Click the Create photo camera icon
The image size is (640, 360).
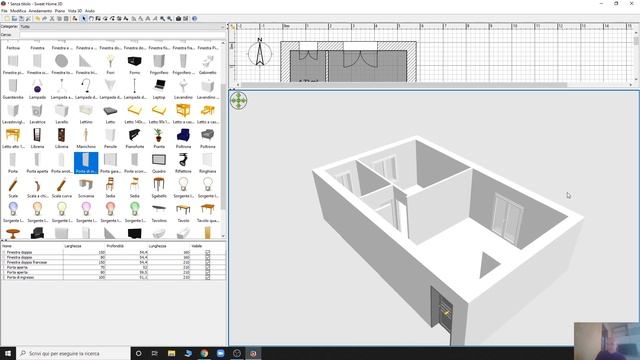click(178, 18)
